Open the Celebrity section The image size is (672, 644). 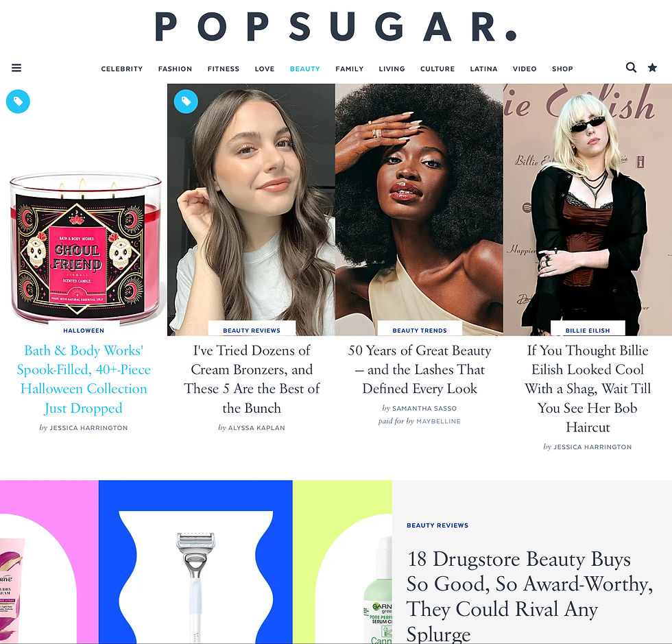122,69
